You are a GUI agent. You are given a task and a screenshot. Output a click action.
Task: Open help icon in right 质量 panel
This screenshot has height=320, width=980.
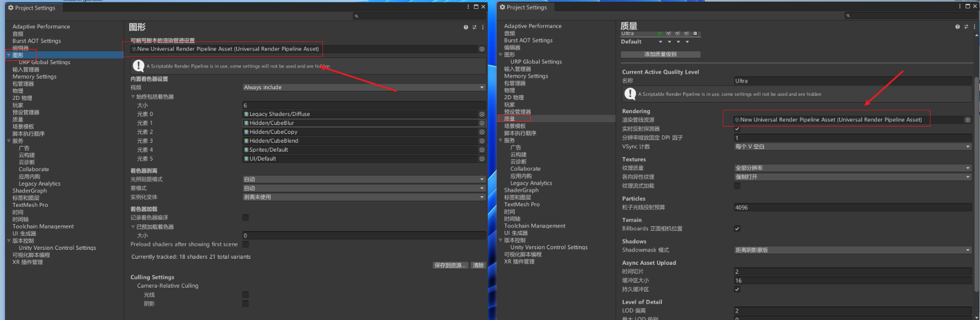958,27
